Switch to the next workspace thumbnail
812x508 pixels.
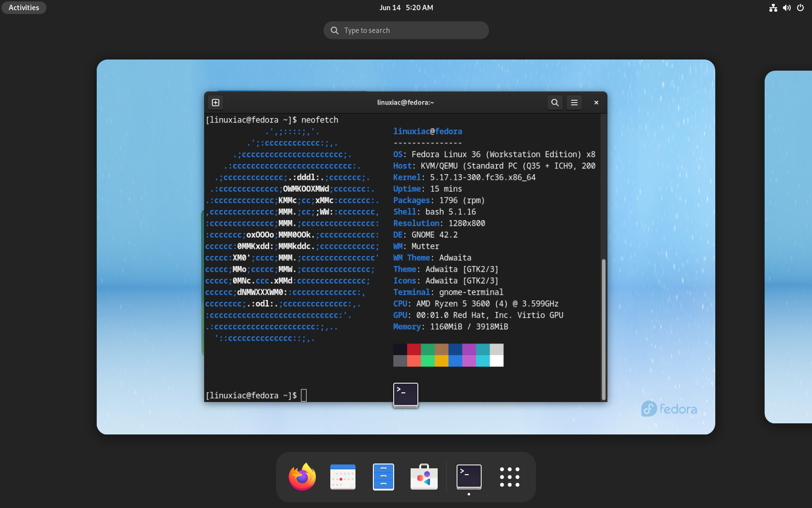click(x=788, y=247)
